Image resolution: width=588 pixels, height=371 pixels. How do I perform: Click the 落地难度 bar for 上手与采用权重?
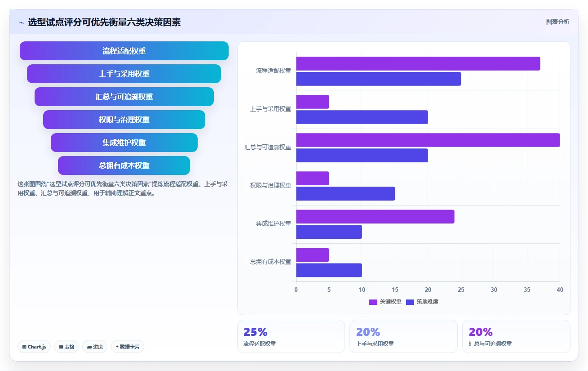click(x=362, y=117)
